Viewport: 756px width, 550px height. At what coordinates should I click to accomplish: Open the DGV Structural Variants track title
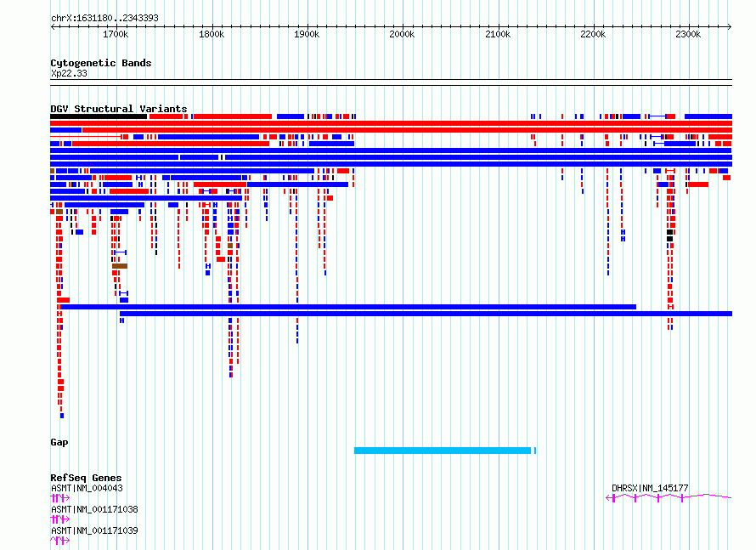(x=119, y=109)
